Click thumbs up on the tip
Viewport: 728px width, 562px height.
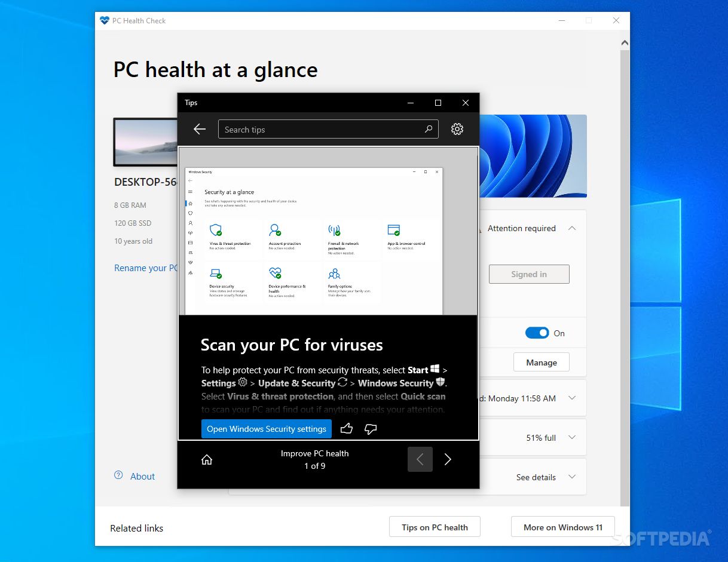pyautogui.click(x=346, y=429)
